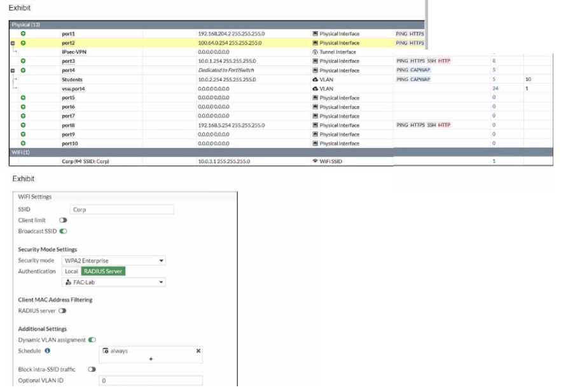Open the Security mode dropdown showing WPA2 Enterprise
561x392 pixels.
(x=114, y=260)
